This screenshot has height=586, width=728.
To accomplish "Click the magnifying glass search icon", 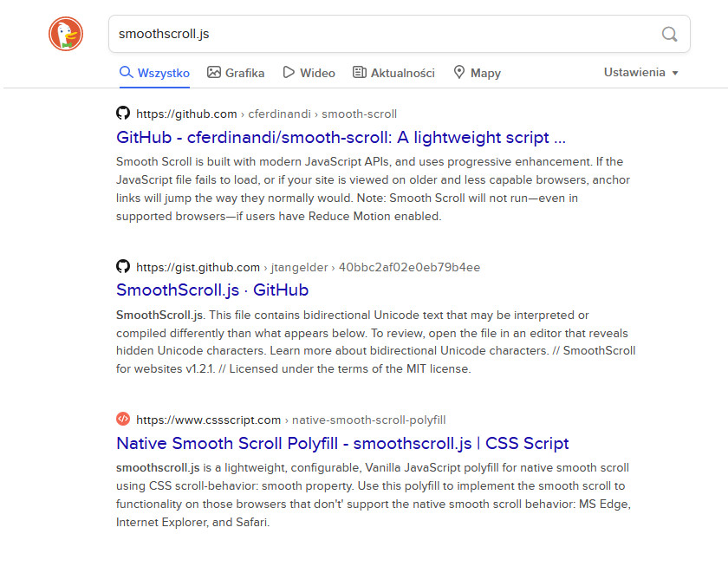I will pyautogui.click(x=669, y=34).
